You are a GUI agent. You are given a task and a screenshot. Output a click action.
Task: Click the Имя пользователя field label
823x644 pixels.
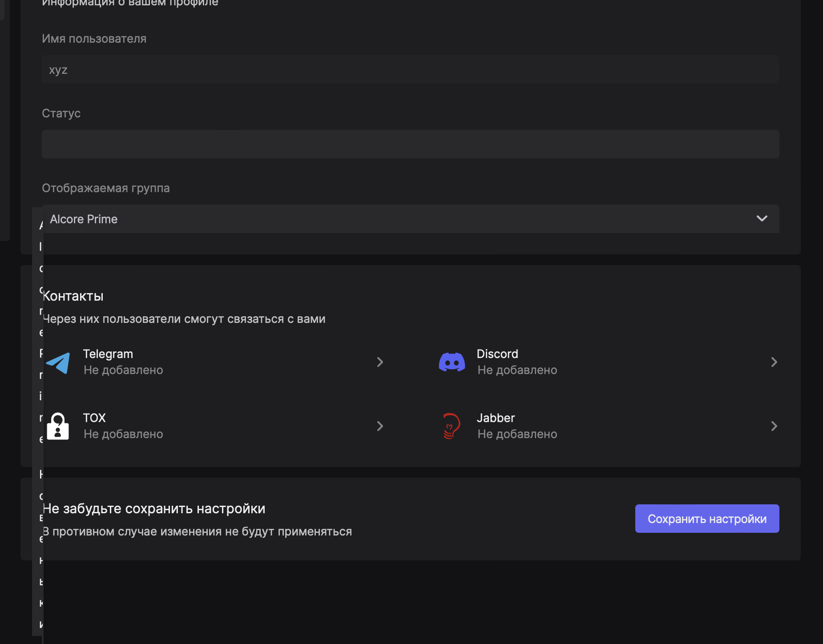pos(94,39)
